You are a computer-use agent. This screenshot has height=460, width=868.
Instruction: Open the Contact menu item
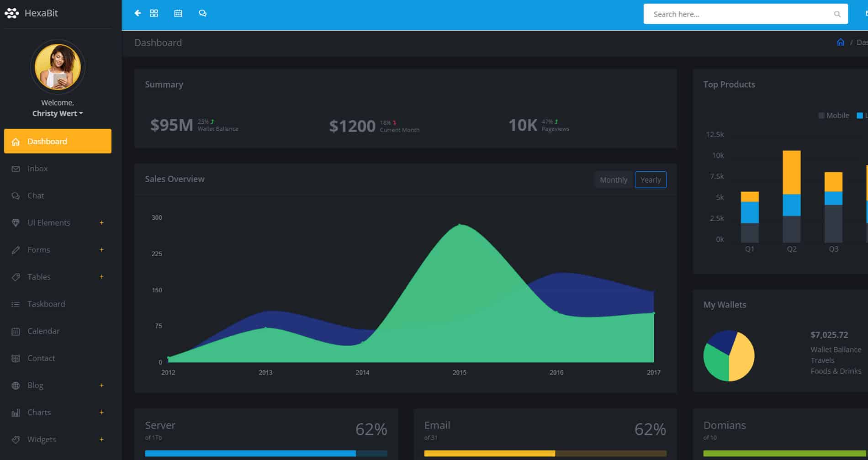click(x=58, y=358)
